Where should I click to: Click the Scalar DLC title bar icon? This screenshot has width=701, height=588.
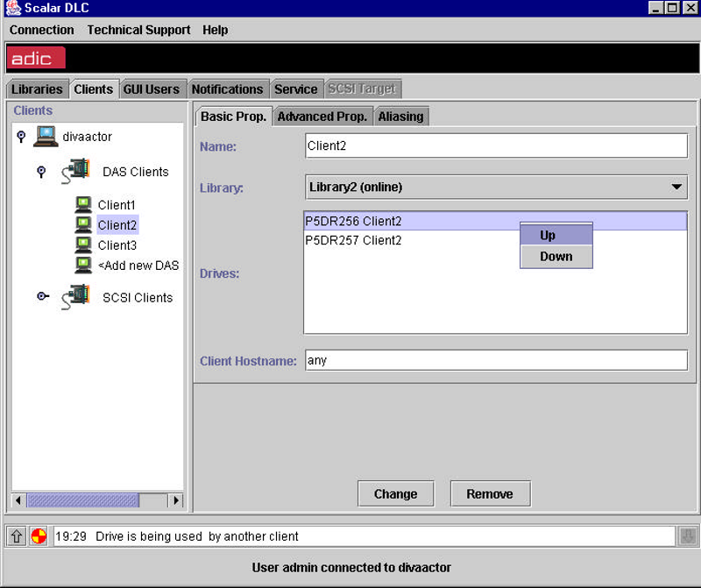[x=13, y=8]
